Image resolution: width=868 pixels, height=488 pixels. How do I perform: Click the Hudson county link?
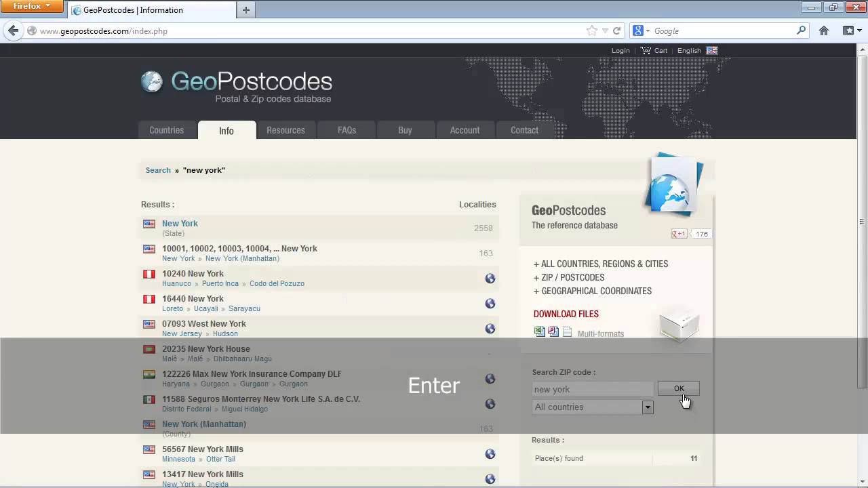pyautogui.click(x=225, y=333)
